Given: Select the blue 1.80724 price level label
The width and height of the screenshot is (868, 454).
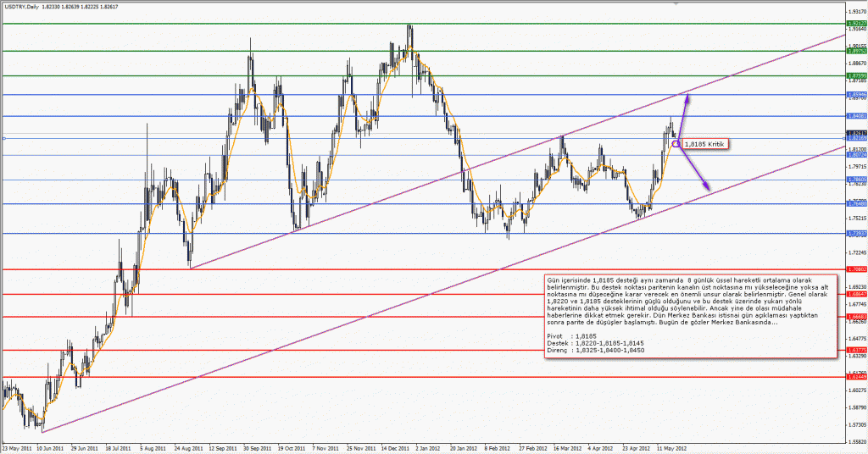Looking at the screenshot, I should pyautogui.click(x=856, y=155).
